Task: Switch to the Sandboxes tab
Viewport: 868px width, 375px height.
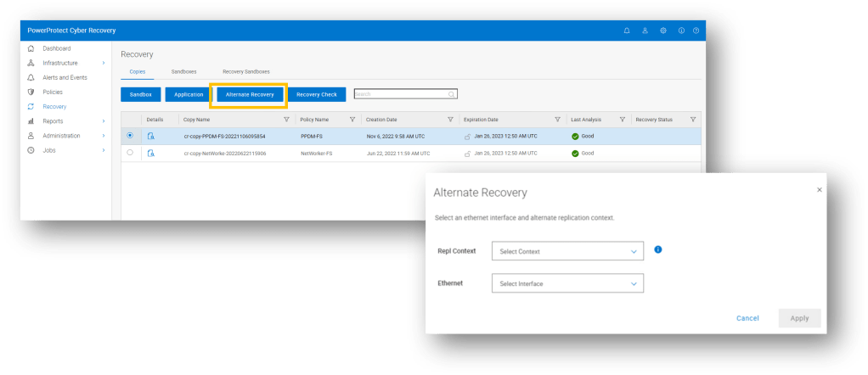Action: pyautogui.click(x=183, y=72)
